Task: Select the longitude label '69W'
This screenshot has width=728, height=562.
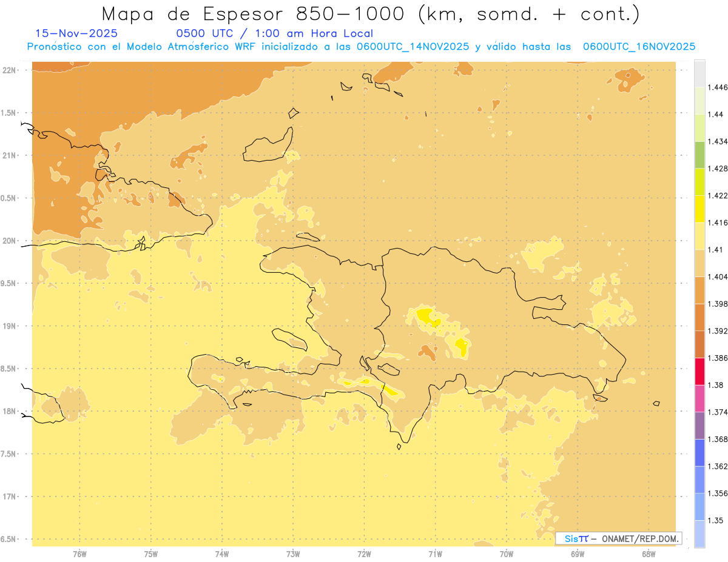Action: pyautogui.click(x=578, y=554)
